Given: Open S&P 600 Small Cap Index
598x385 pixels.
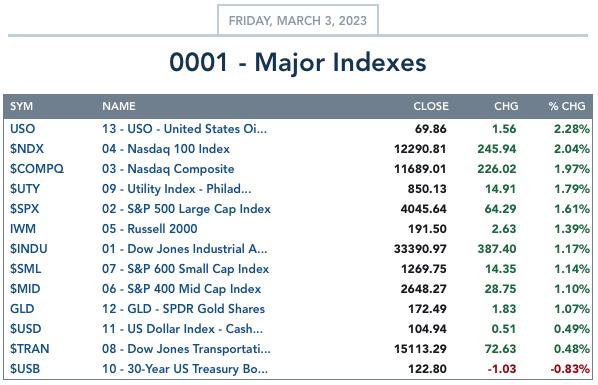Looking at the screenshot, I should [185, 269].
